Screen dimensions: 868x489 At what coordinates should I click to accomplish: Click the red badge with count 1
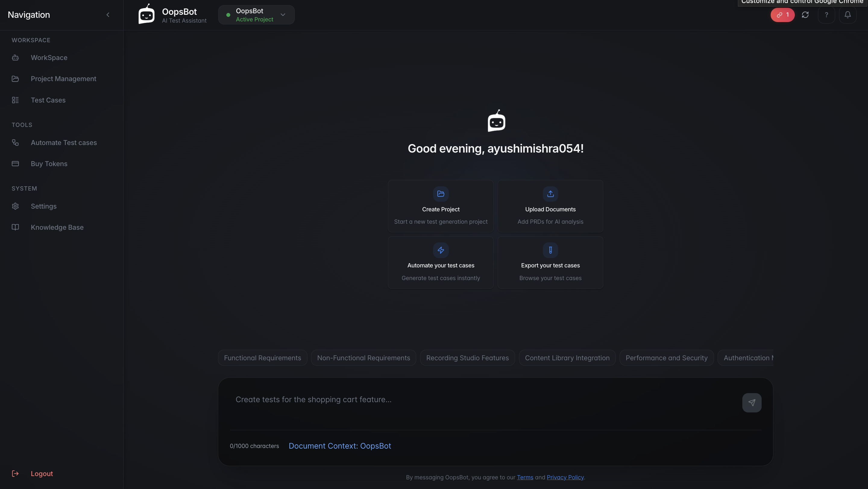(x=782, y=15)
